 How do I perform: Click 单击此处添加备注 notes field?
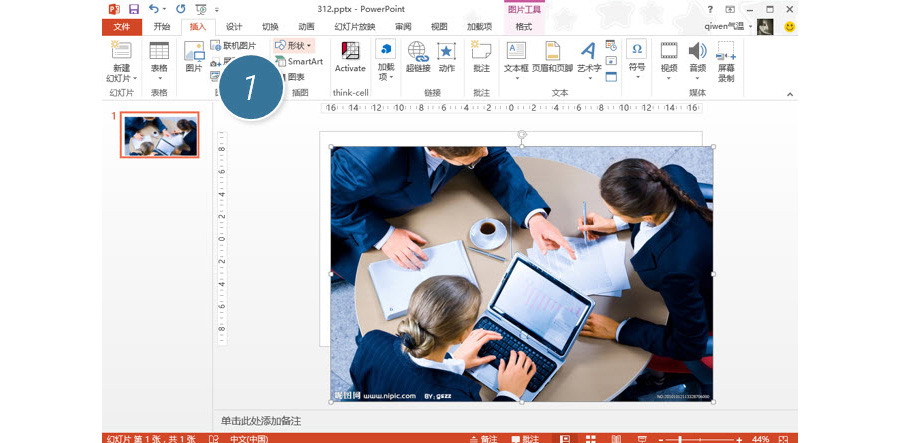tap(261, 421)
